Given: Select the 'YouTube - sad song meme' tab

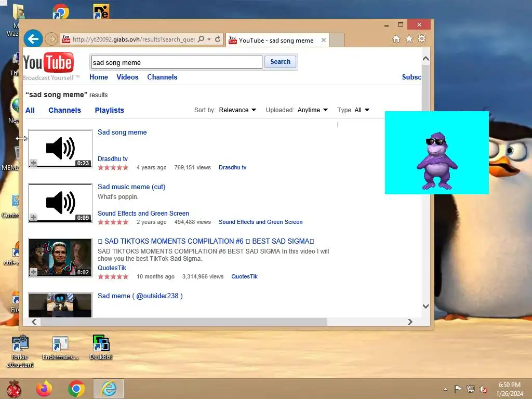Looking at the screenshot, I should pyautogui.click(x=277, y=40).
